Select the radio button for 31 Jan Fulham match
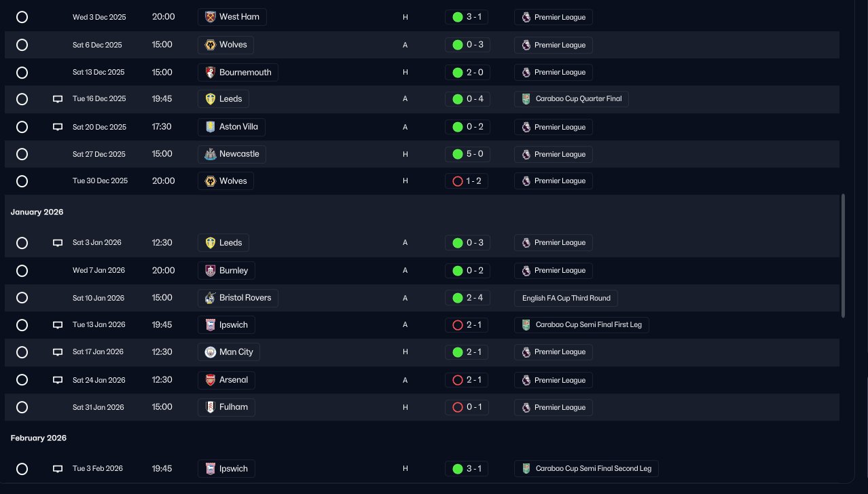This screenshot has height=494, width=868. tap(22, 407)
